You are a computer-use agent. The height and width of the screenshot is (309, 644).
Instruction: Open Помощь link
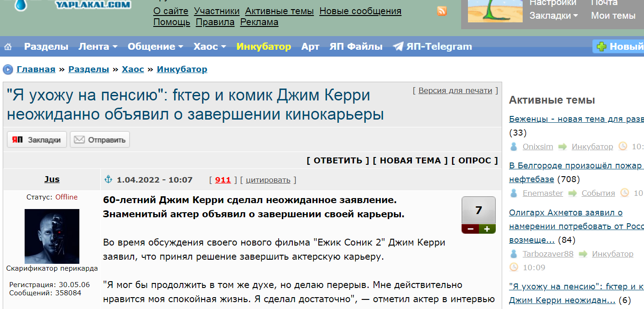tap(171, 22)
